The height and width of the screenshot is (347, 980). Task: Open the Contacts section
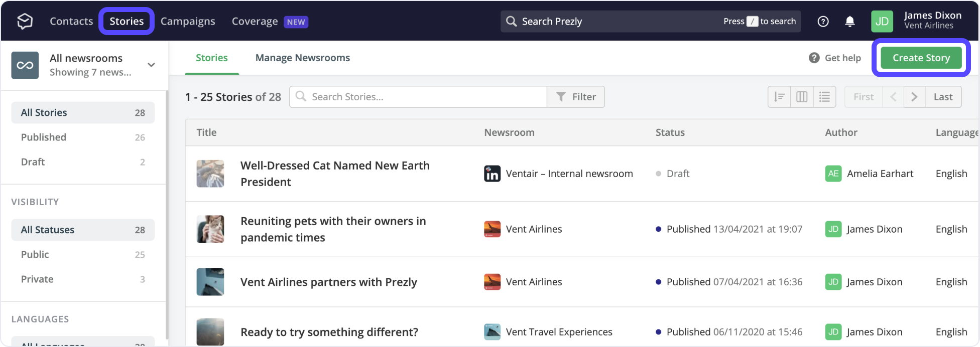(x=71, y=21)
